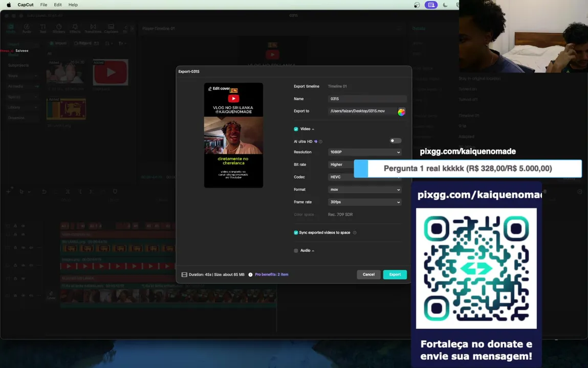Click the screen recording icon in macOS menu bar
This screenshot has width=588, height=368.
click(431, 5)
